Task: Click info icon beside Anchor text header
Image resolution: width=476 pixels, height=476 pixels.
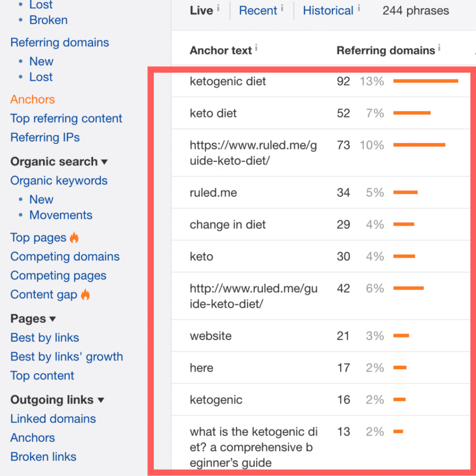Action: click(257, 47)
